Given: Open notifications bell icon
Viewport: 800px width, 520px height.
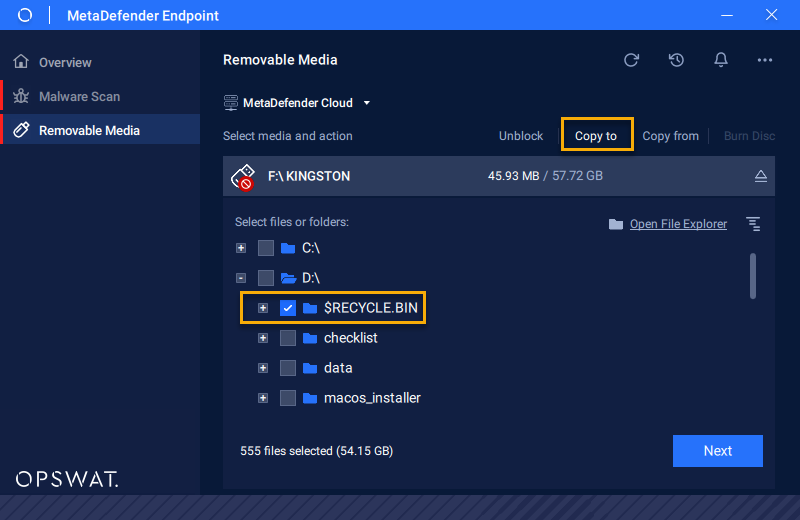Looking at the screenshot, I should click(721, 60).
